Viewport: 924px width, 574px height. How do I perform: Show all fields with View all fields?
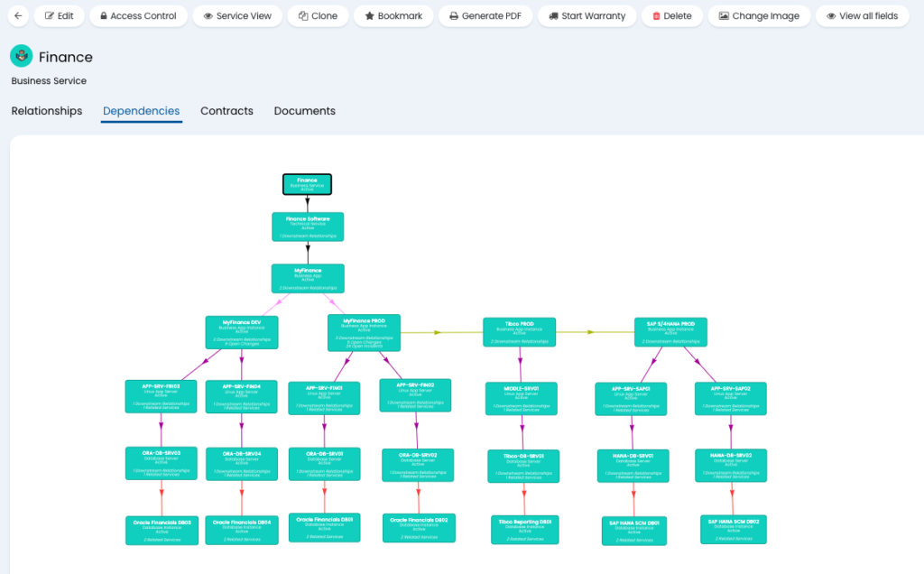click(862, 16)
